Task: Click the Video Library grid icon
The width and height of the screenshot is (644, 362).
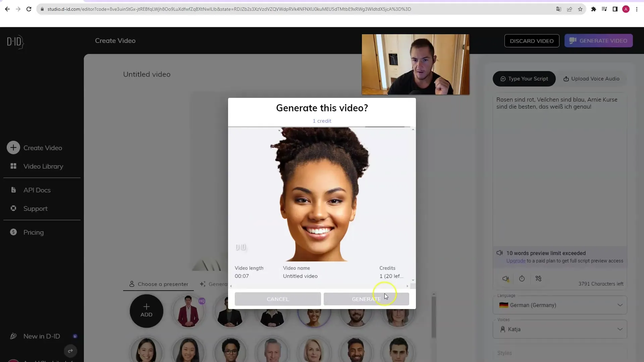Action: (x=13, y=166)
